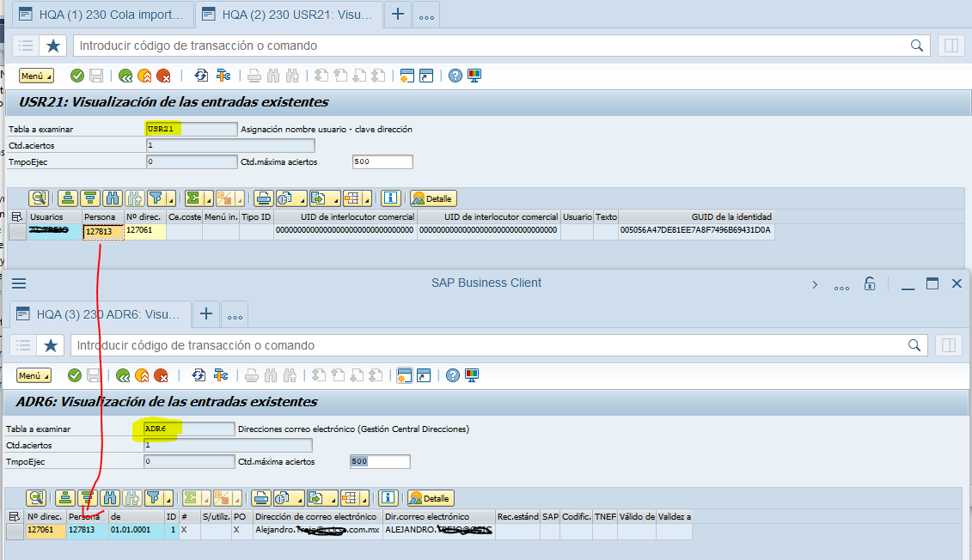The width and height of the screenshot is (972, 560).
Task: Click the green confirm checkmark in the ADR6 toolbar
Action: [x=76, y=375]
